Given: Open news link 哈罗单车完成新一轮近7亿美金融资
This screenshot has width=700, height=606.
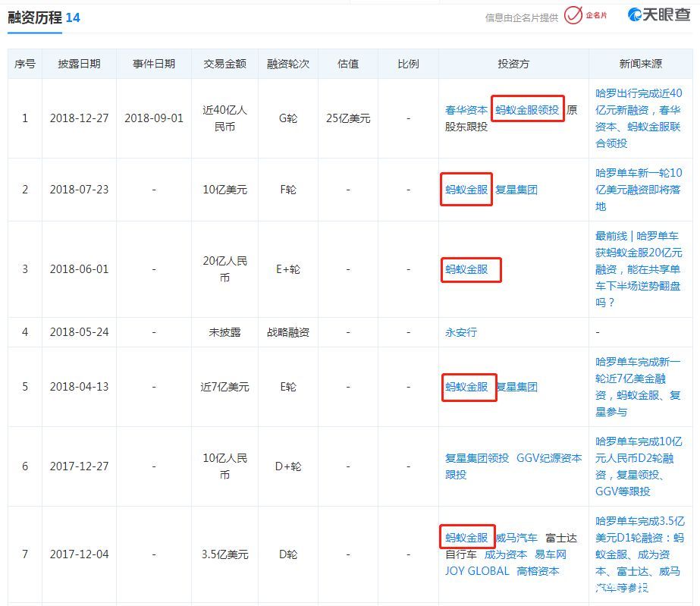Looking at the screenshot, I should point(639,387).
